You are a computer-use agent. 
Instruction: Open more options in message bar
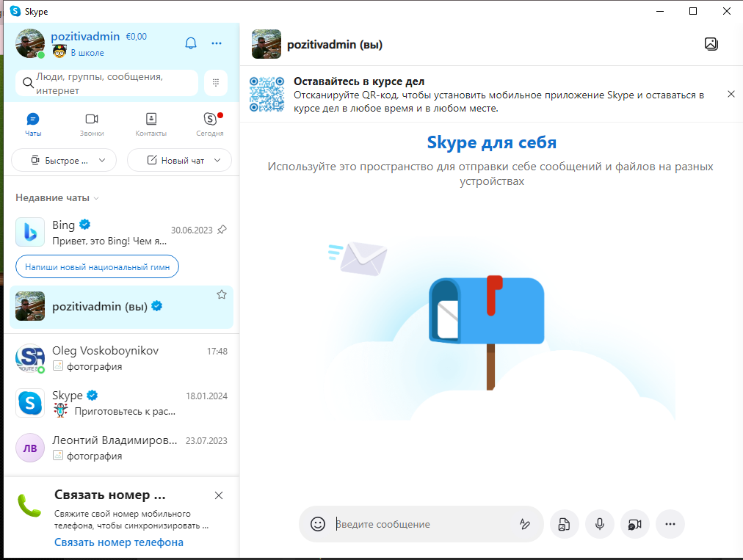[670, 524]
